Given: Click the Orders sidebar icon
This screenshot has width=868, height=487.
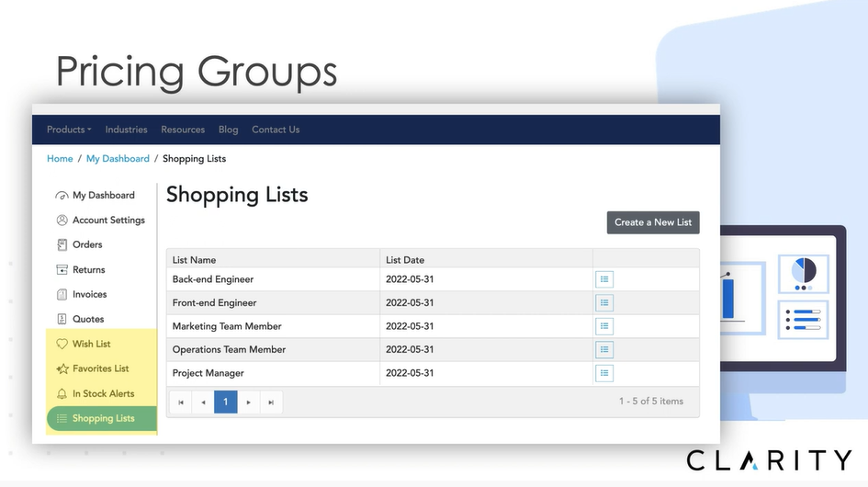Looking at the screenshot, I should click(62, 245).
